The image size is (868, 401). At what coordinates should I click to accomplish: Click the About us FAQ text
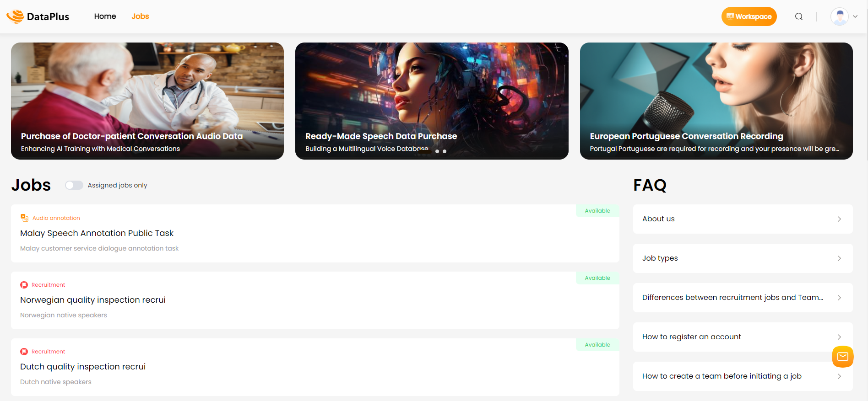[658, 219]
